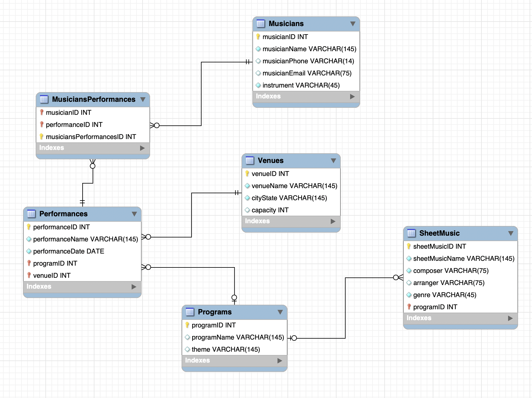Click the Musicians table icon
This screenshot has width=532, height=398.
point(261,23)
